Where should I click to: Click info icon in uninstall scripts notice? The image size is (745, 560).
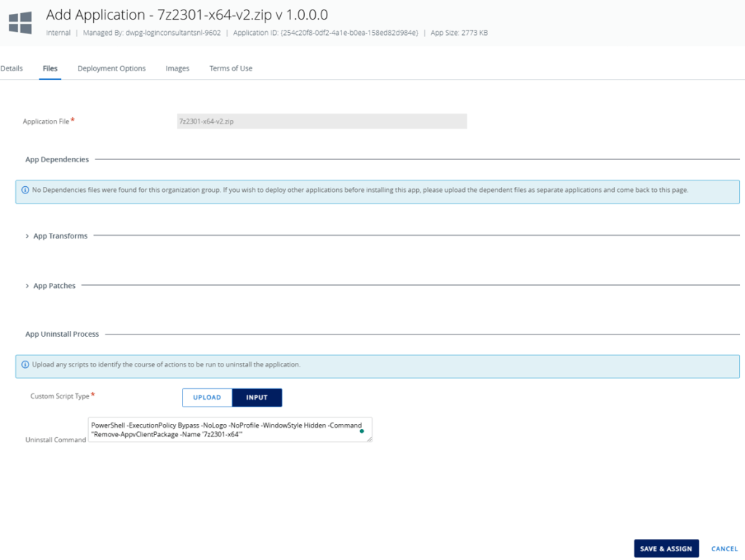tap(25, 364)
